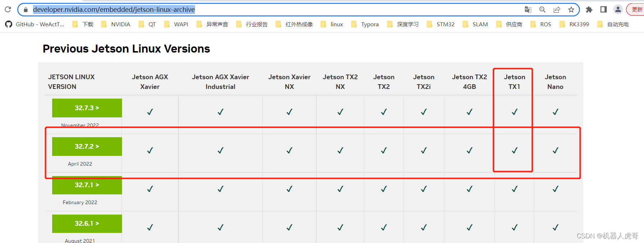Click the lock icon in the address bar
Viewport: 644px width, 243px height.
click(x=26, y=10)
